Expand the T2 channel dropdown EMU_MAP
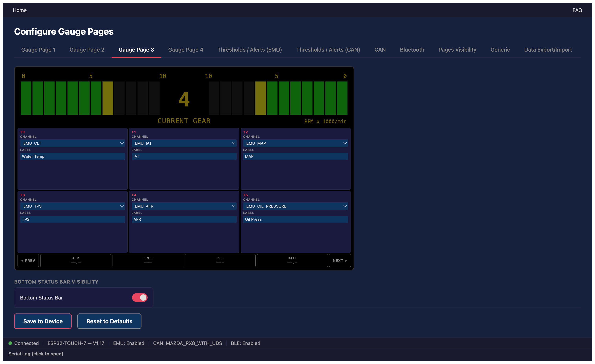 296,143
